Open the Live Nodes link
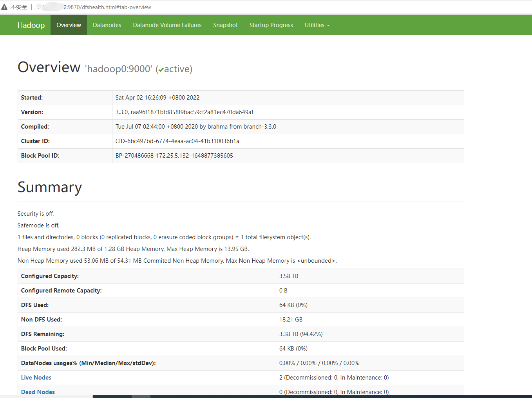The width and height of the screenshot is (532, 398). 36,378
